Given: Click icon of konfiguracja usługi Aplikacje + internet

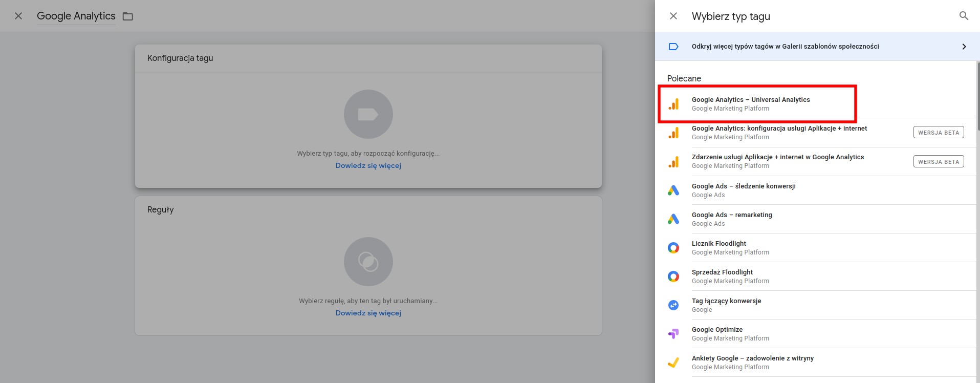Looking at the screenshot, I should pos(673,133).
